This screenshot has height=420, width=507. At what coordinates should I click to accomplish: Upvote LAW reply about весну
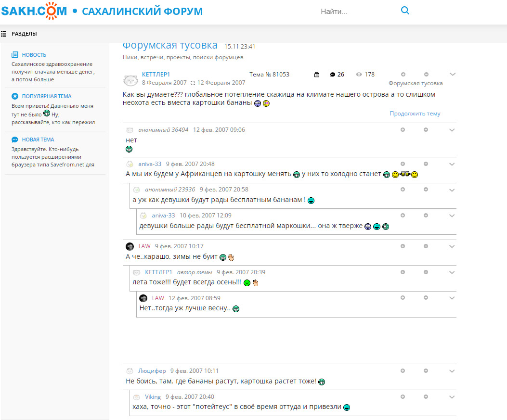click(403, 297)
